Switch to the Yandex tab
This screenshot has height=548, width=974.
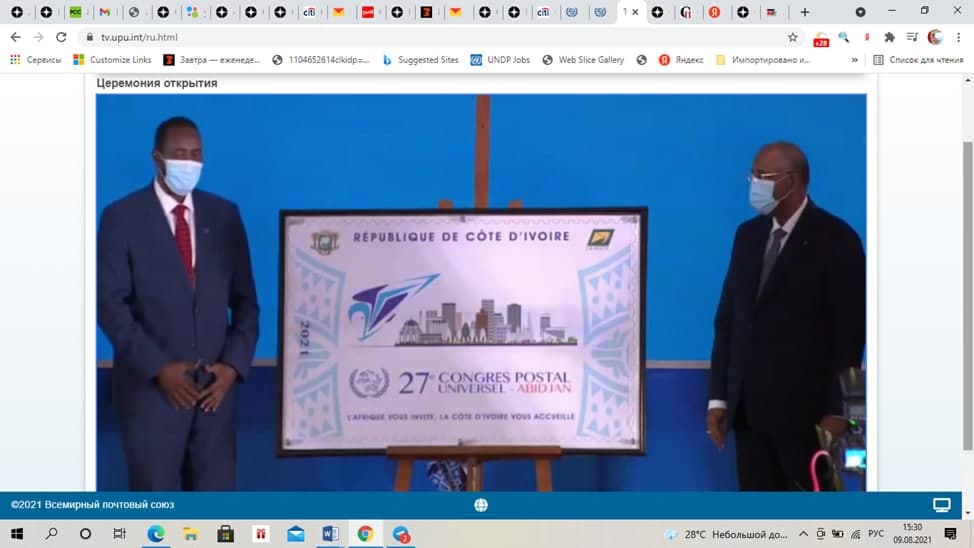pyautogui.click(x=714, y=12)
